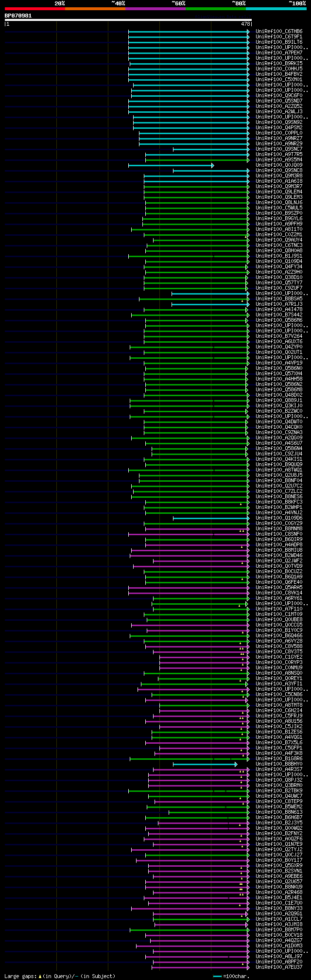This screenshot has width=311, height=980.
Task: Click the UniRef100_B8N613 label
Action: pos(279,812)
